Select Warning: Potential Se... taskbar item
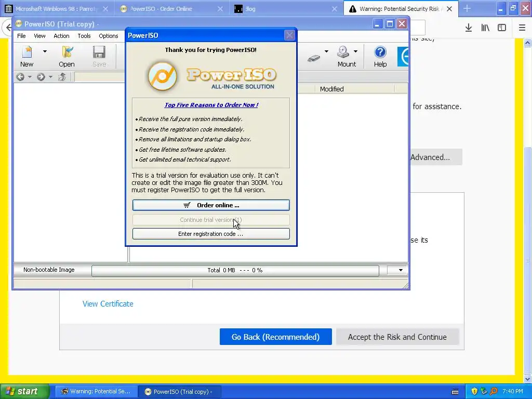This screenshot has width=532, height=399. point(96,392)
